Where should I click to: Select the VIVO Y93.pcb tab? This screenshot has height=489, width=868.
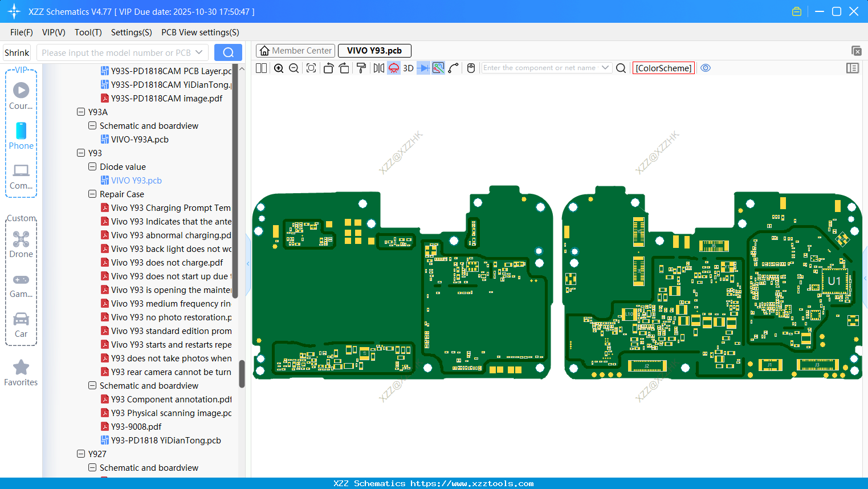coord(374,51)
